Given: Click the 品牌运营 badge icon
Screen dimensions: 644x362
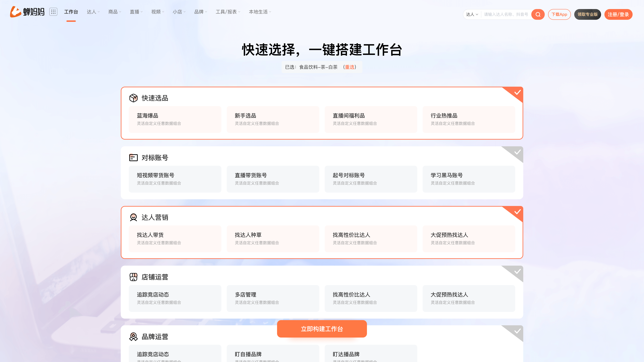Looking at the screenshot, I should [x=133, y=337].
